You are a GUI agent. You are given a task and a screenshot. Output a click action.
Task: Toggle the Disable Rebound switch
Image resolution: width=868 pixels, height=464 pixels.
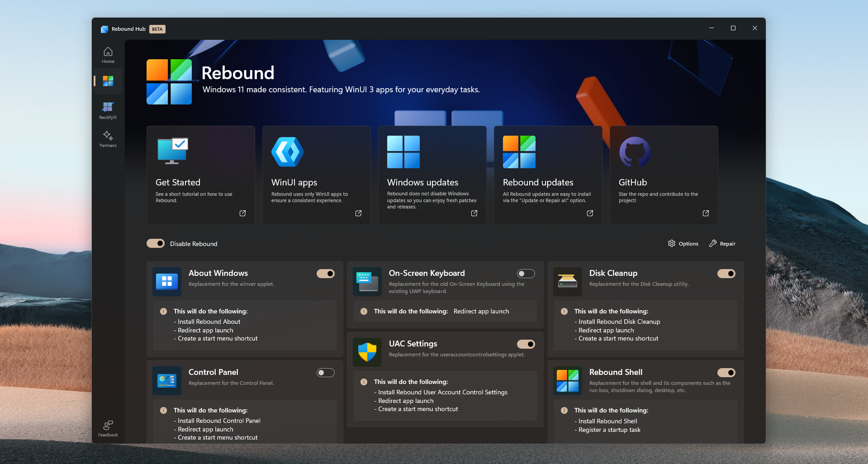click(156, 243)
